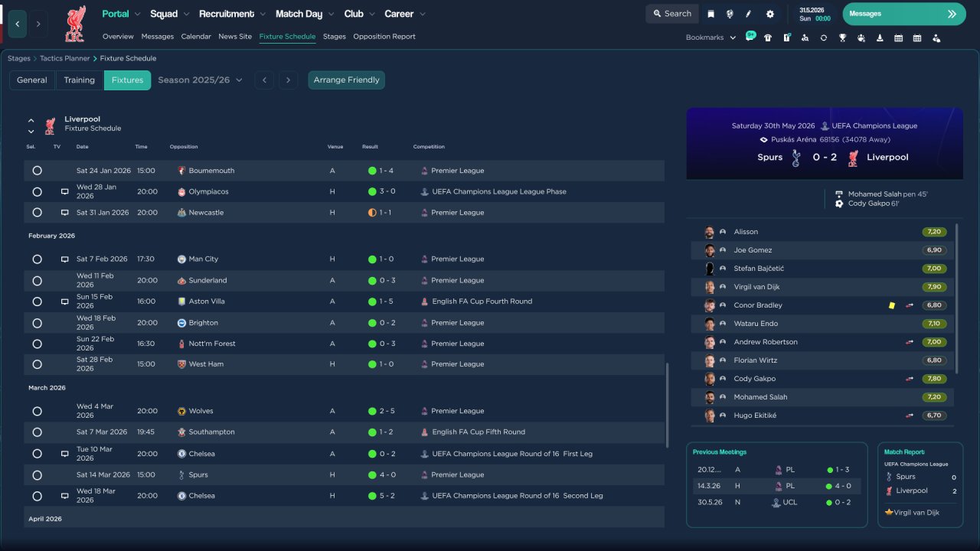Click the Bournemouth club badge
The image size is (980, 551).
[182, 171]
